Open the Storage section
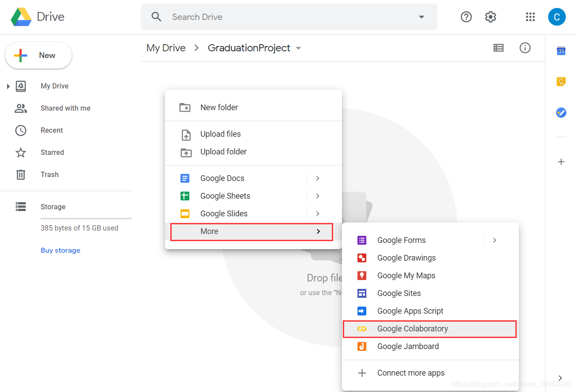Image resolution: width=576 pixels, height=392 pixels. click(x=53, y=207)
